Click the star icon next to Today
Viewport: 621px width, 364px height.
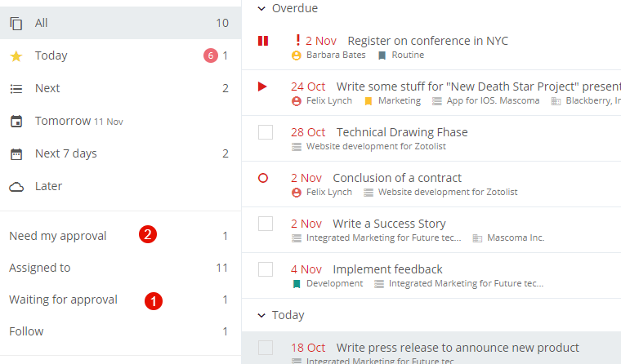(x=16, y=55)
